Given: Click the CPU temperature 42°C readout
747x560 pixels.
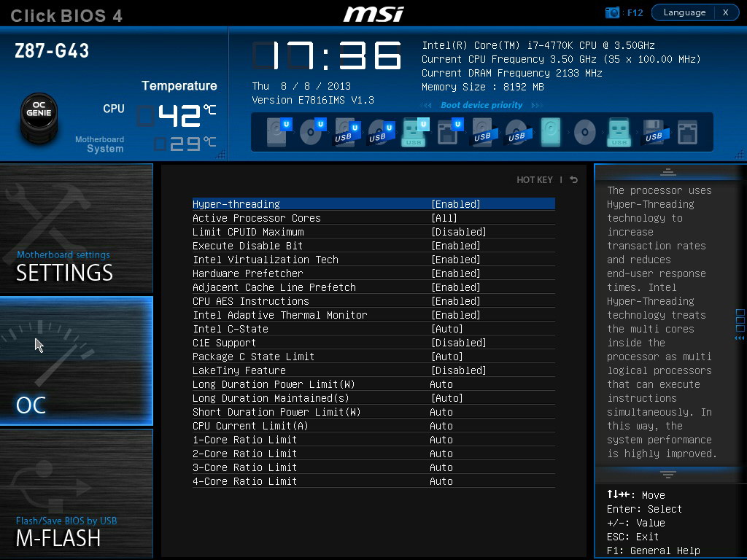Looking at the screenshot, I should [177, 115].
